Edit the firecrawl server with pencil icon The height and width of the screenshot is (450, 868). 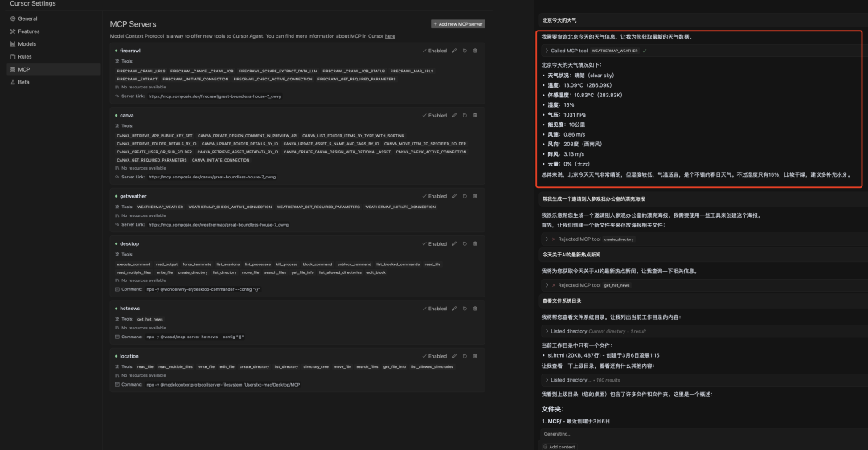click(454, 51)
